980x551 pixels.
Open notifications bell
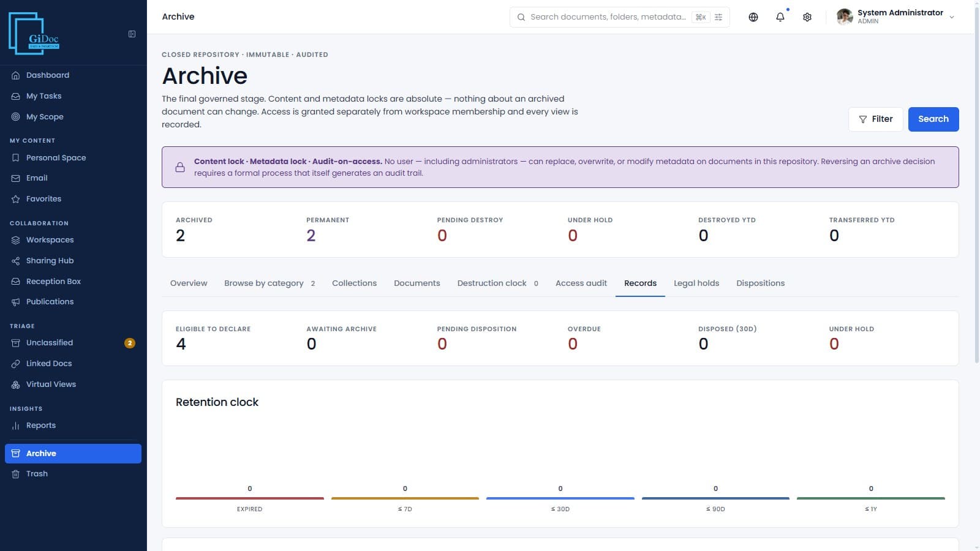tap(780, 17)
